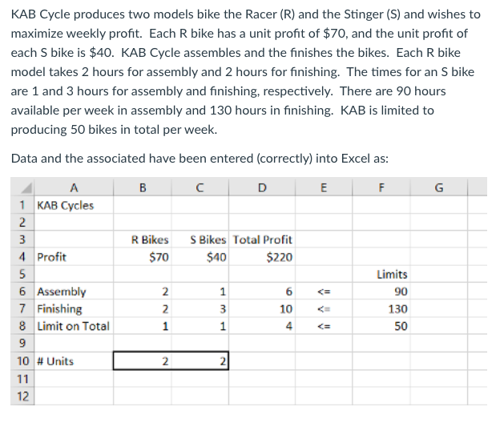The image size is (504, 443).
Task: Select the 'Finishing' label cell
Action: pyautogui.click(x=74, y=308)
